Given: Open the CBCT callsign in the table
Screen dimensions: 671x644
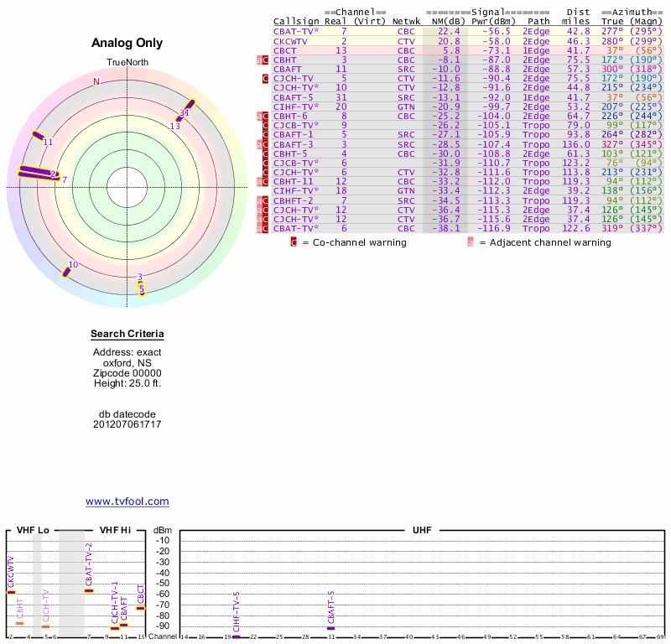Looking at the screenshot, I should point(285,50).
